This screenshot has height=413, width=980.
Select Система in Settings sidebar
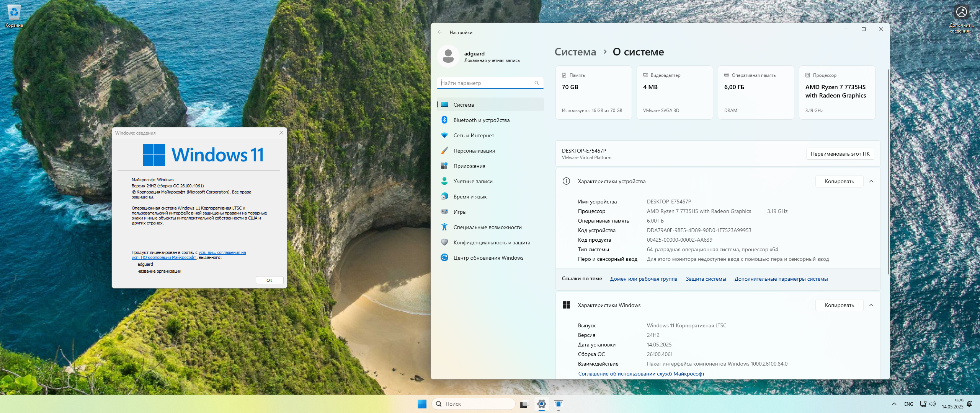(490, 105)
